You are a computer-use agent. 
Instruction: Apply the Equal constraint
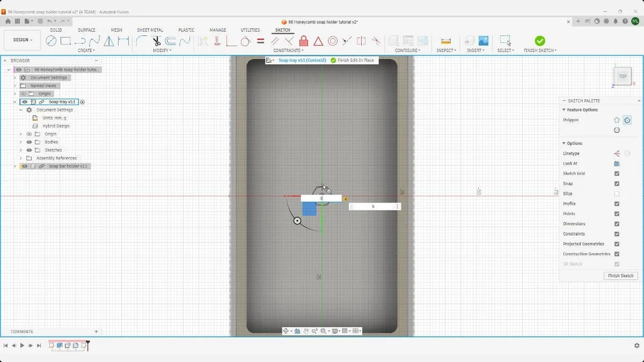pyautogui.click(x=260, y=41)
